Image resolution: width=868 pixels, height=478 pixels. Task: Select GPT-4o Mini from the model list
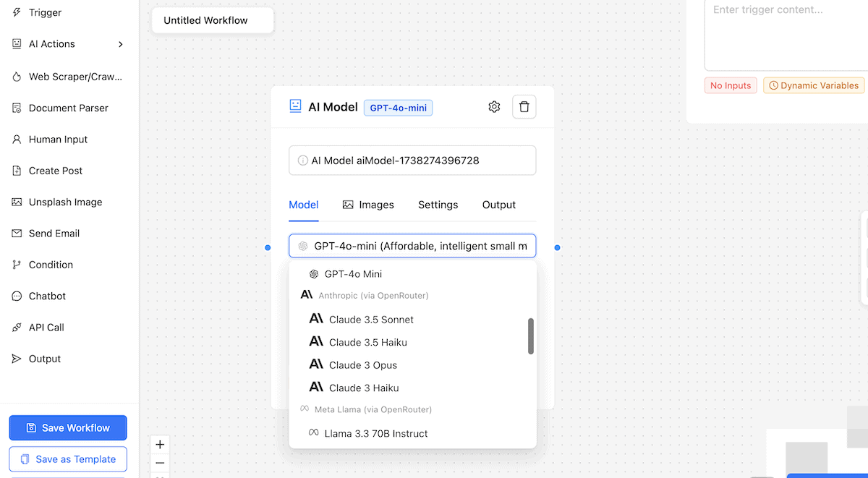412,274
